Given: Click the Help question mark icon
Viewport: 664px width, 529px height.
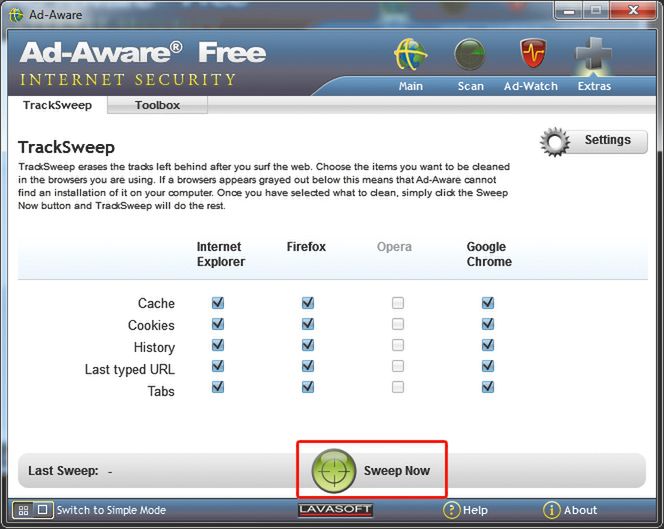Looking at the screenshot, I should pyautogui.click(x=451, y=510).
